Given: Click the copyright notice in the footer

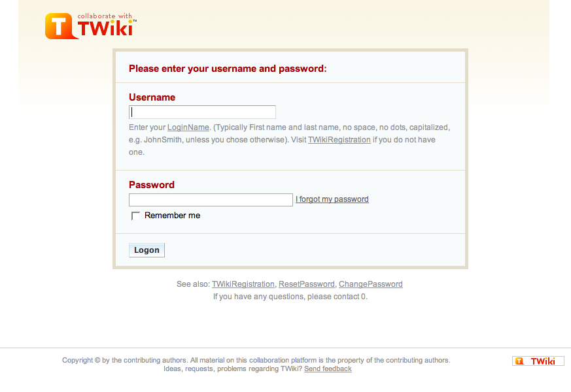Looking at the screenshot, I should (x=255, y=359).
